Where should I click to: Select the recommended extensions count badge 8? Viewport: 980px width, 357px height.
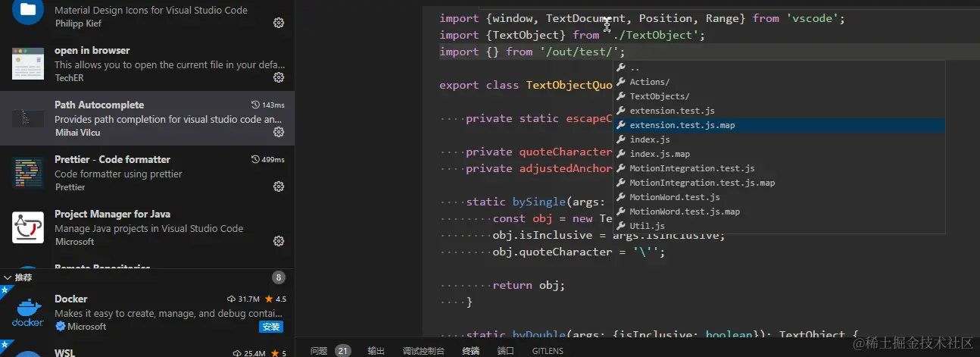(279, 277)
